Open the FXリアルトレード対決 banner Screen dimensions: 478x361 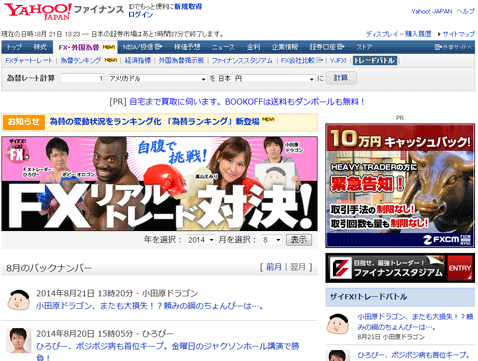pyautogui.click(x=159, y=184)
